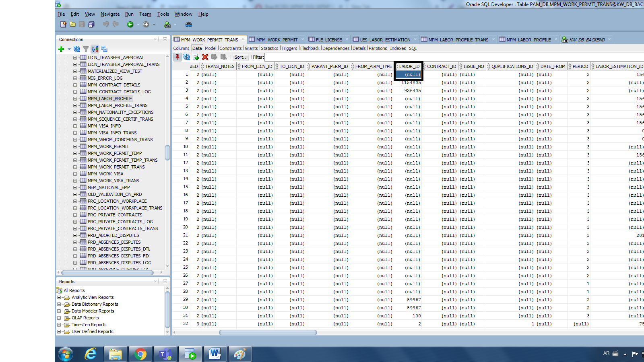Switch to LES_LABOR_ESTIMATION editor tab
Viewport: 644px width, 362px height.
click(385, 40)
